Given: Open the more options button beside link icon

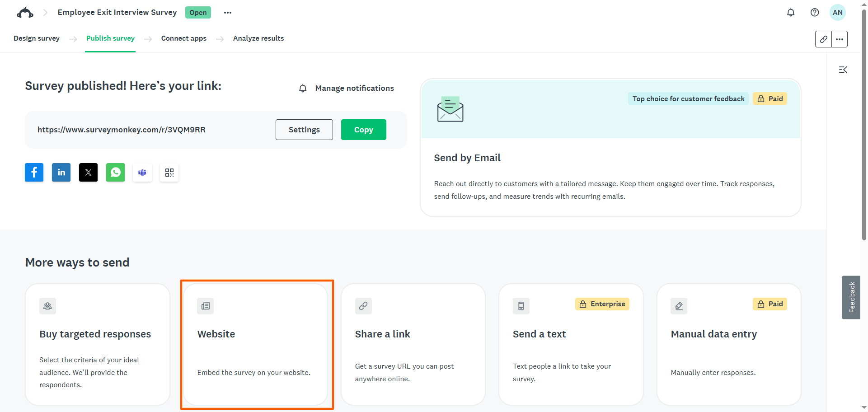Looking at the screenshot, I should [840, 39].
